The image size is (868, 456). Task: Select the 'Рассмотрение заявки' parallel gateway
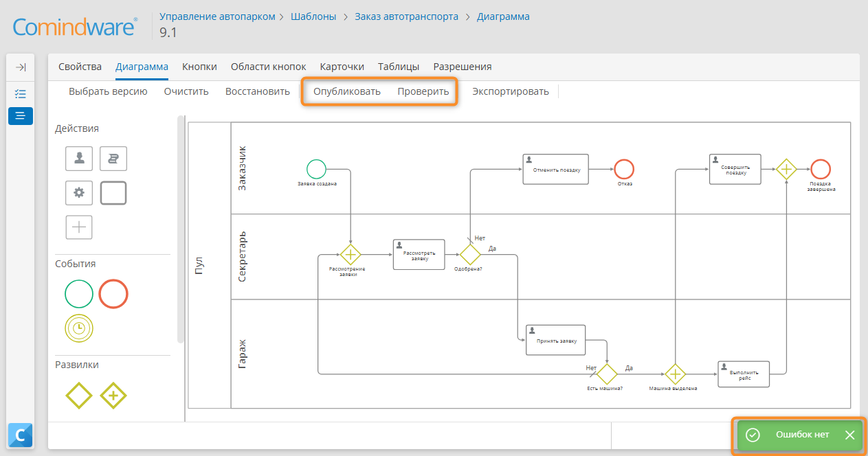(350, 255)
